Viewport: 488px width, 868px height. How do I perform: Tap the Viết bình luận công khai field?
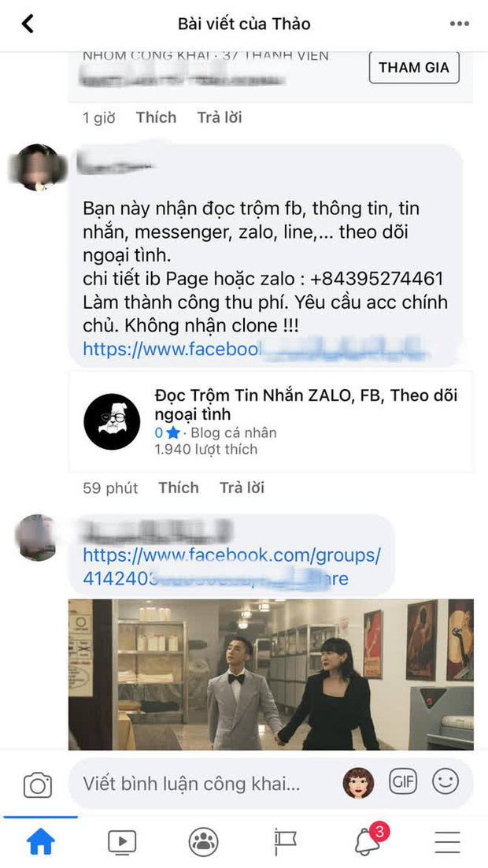pos(205,783)
